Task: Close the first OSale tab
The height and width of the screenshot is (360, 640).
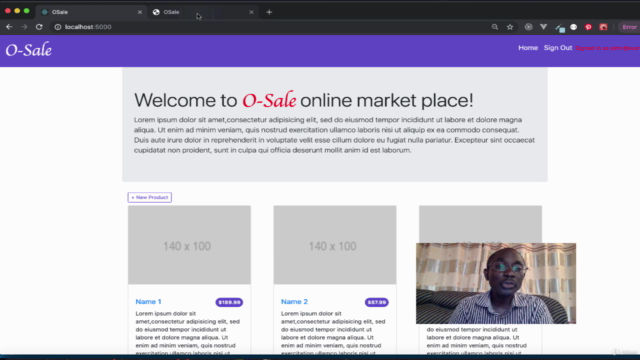Action: pos(140,12)
